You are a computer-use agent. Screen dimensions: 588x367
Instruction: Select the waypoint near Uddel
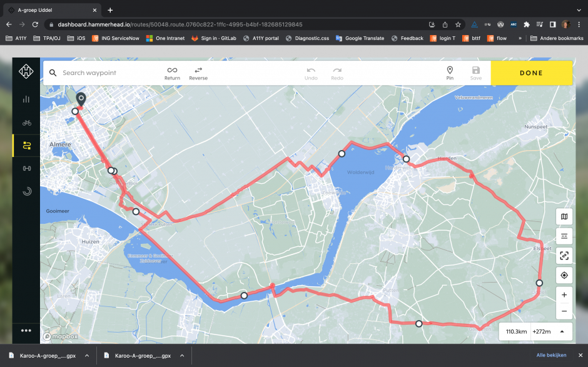click(x=539, y=283)
